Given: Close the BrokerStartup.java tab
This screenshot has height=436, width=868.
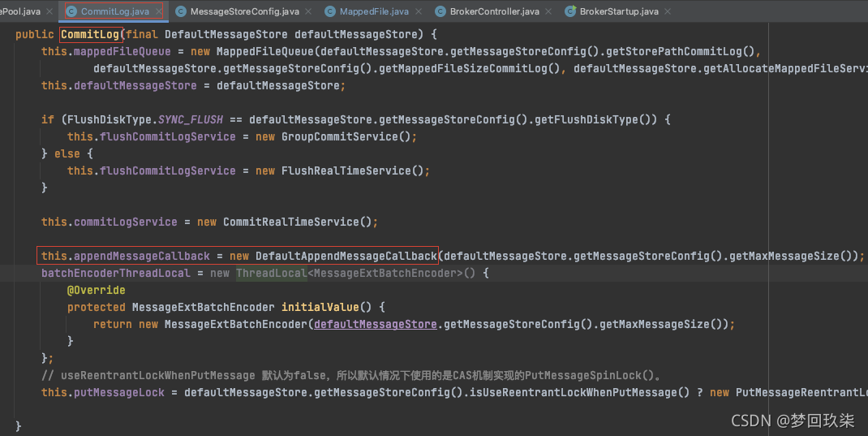Looking at the screenshot, I should tap(667, 11).
